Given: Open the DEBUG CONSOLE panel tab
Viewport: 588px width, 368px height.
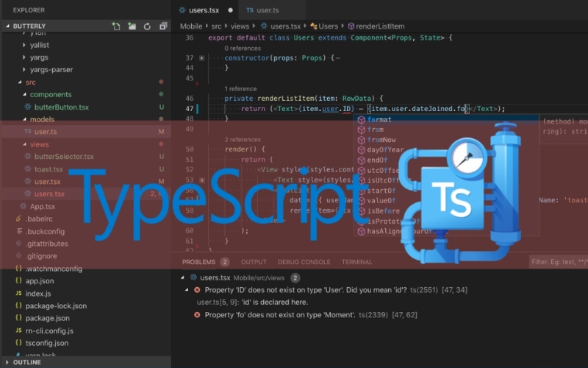Looking at the screenshot, I should click(x=304, y=262).
